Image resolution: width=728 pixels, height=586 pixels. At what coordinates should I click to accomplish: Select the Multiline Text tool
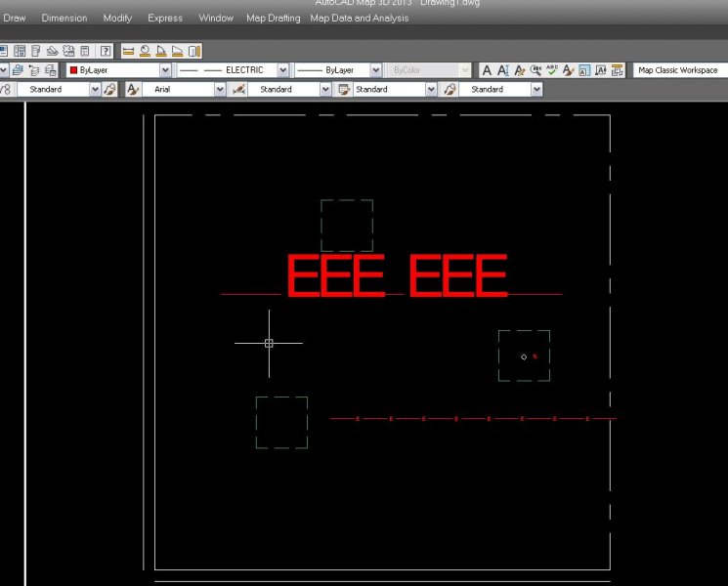pos(487,70)
